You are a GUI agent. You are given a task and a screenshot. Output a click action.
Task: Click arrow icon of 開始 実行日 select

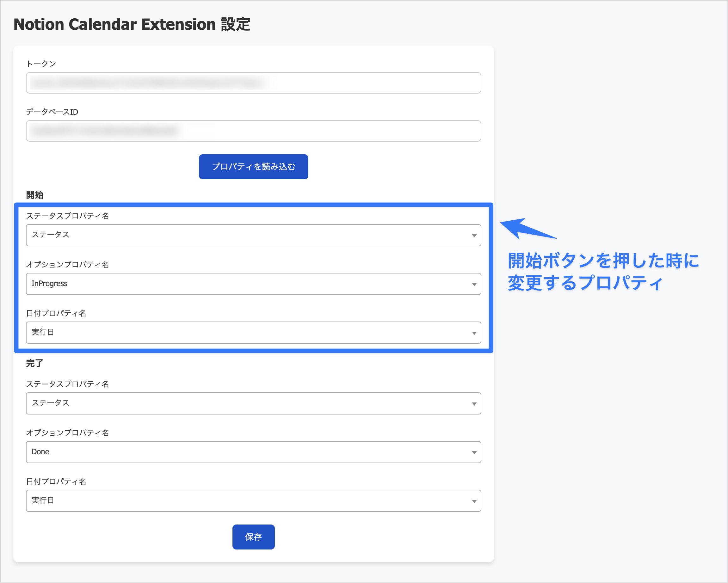(x=474, y=333)
